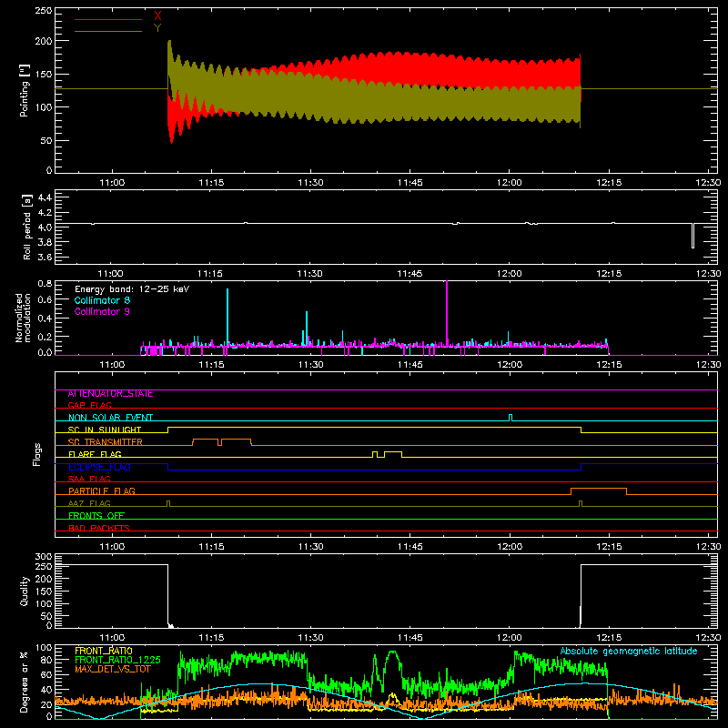Click the ATTENUATOR_STATE flag label
The height and width of the screenshot is (728, 728).
click(110, 394)
